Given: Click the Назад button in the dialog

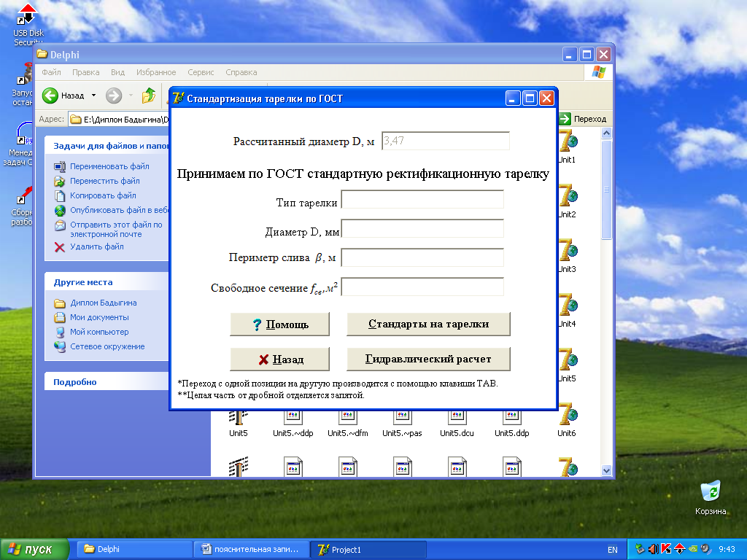Looking at the screenshot, I should point(279,359).
